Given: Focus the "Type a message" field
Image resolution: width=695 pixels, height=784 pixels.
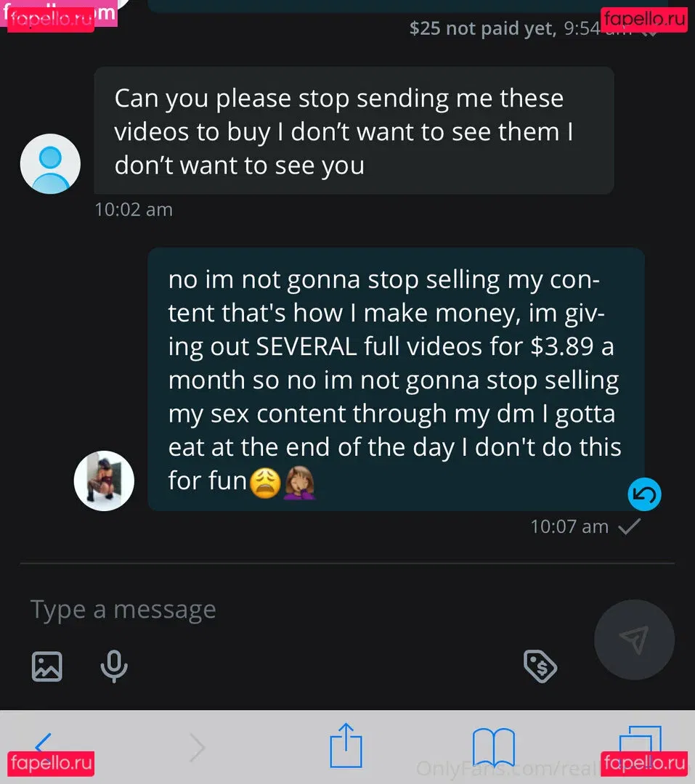Looking at the screenshot, I should point(290,610).
